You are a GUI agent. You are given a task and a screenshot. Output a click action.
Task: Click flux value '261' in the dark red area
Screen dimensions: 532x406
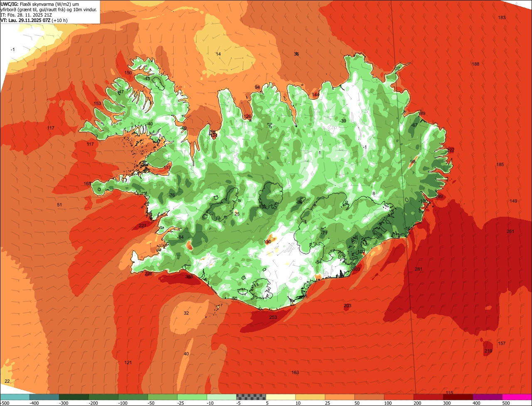point(510,231)
